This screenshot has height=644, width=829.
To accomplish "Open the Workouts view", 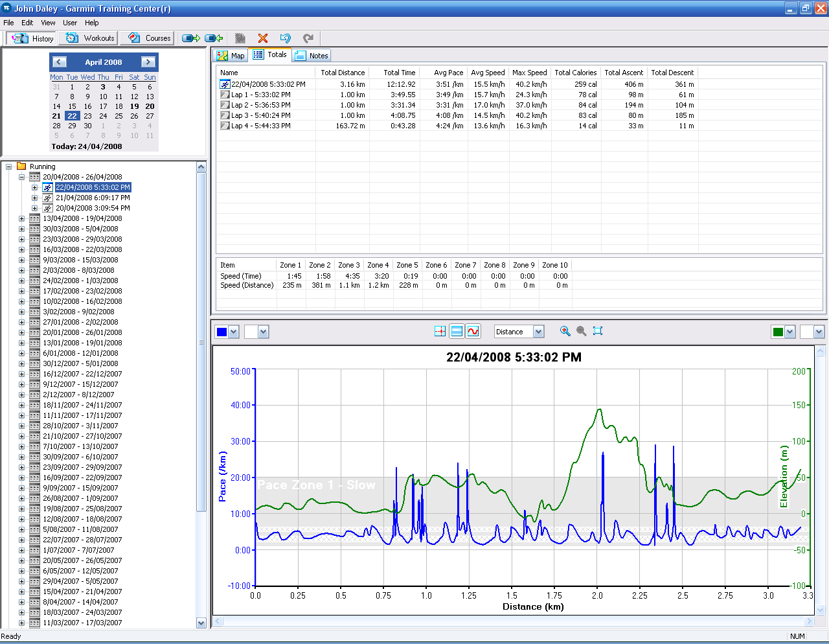I will pyautogui.click(x=91, y=38).
